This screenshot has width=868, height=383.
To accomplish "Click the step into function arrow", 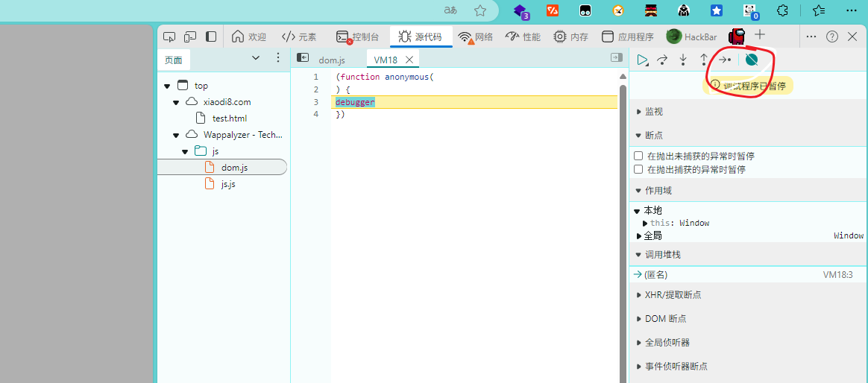I will click(683, 60).
